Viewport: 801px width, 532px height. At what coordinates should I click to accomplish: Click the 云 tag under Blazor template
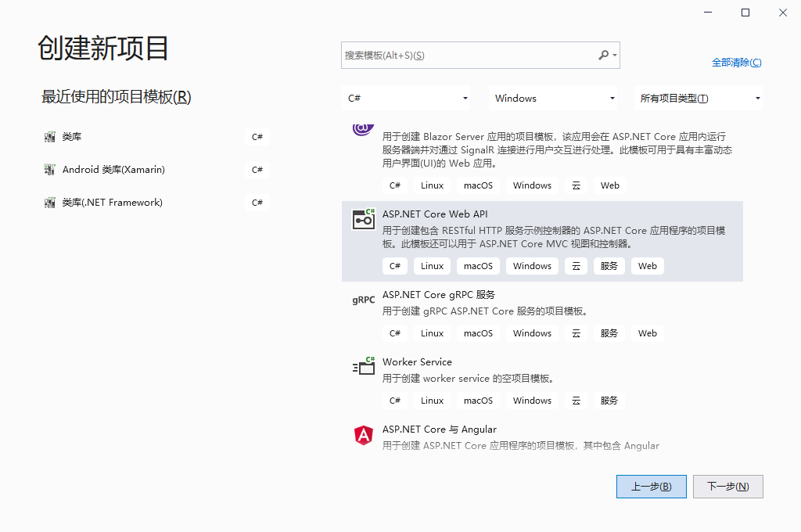[577, 185]
